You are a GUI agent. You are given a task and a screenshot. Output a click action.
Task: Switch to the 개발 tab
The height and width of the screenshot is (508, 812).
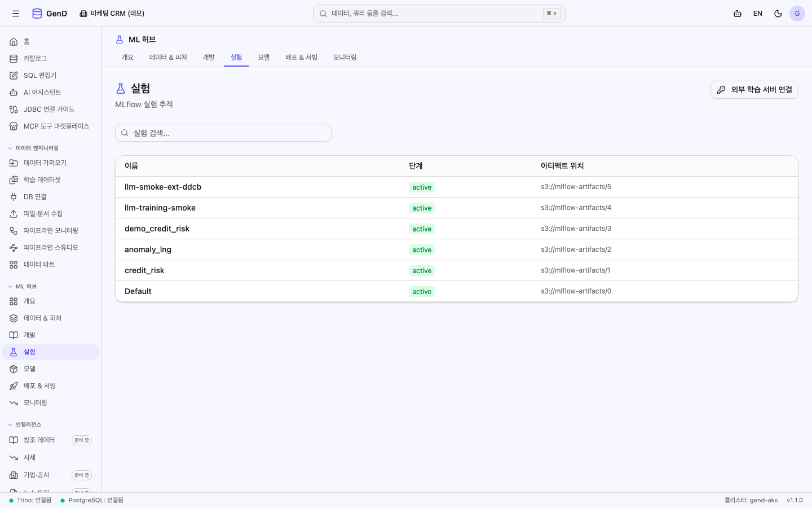coord(209,58)
